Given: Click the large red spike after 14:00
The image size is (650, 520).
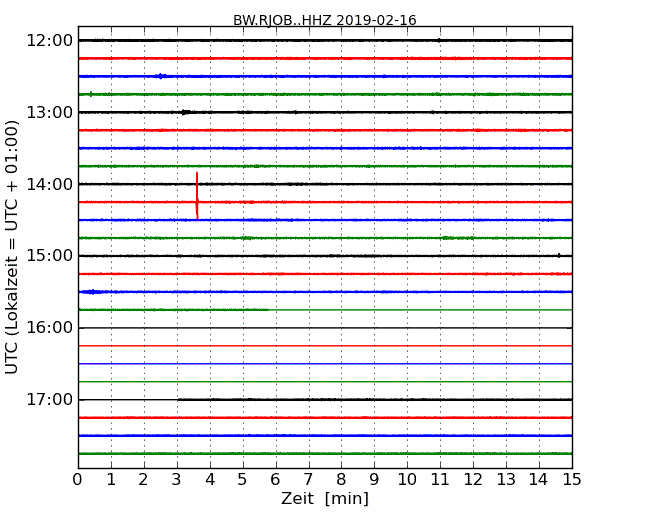Looking at the screenshot, I should [x=197, y=195].
